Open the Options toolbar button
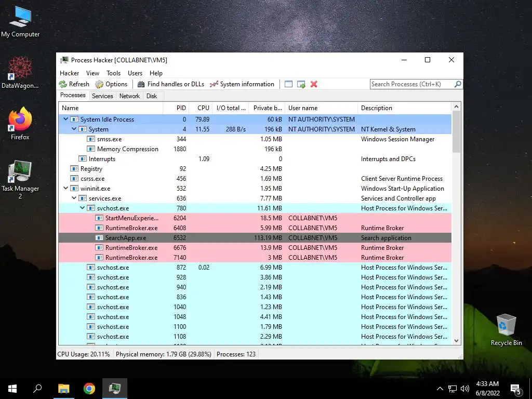Screen dimensions: 532x399 click(111, 84)
